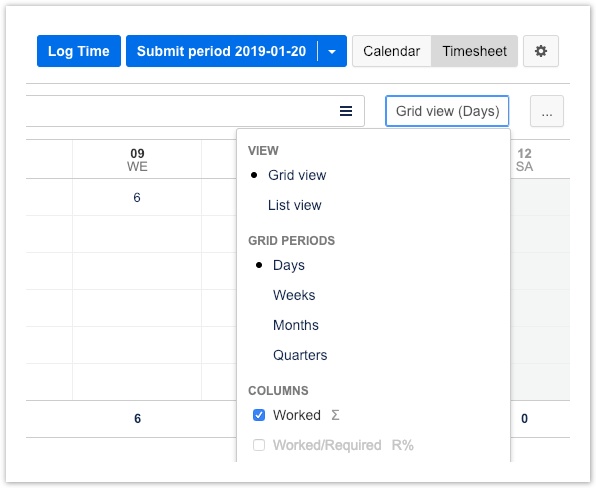Expand the Submit period dropdown arrow
The width and height of the screenshot is (596, 488).
[x=332, y=51]
